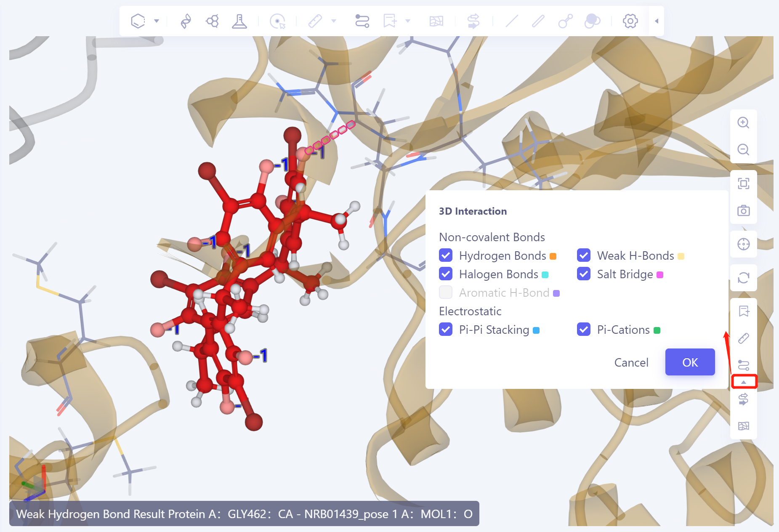This screenshot has height=532, width=779.
Task: Reset the view with the refresh icon
Action: (x=744, y=278)
